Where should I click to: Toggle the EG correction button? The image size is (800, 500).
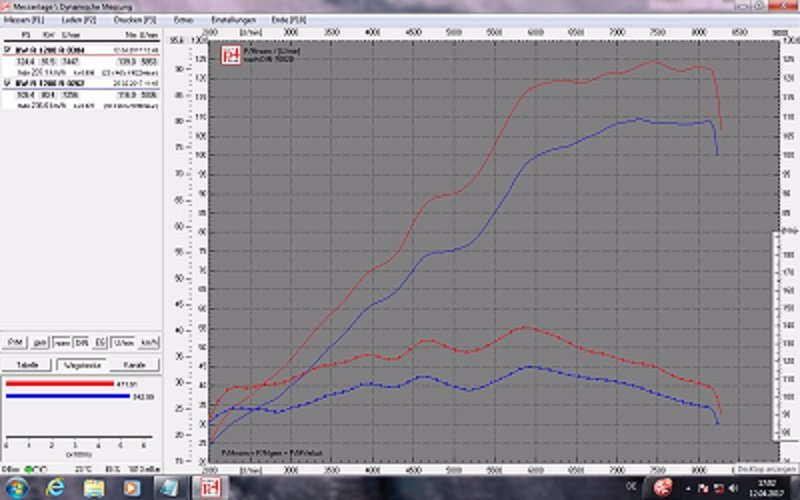(101, 342)
